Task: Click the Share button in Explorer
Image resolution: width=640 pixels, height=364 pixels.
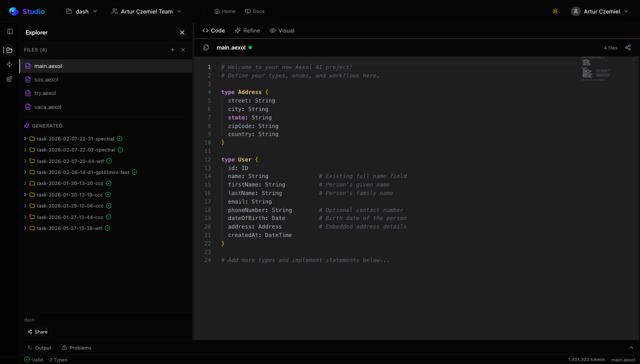Action: [37, 332]
